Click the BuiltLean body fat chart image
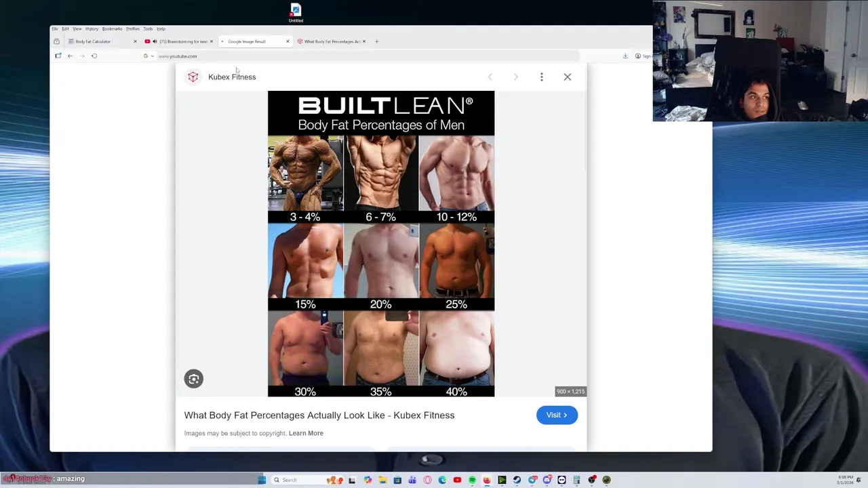The width and height of the screenshot is (868, 488). click(x=381, y=244)
